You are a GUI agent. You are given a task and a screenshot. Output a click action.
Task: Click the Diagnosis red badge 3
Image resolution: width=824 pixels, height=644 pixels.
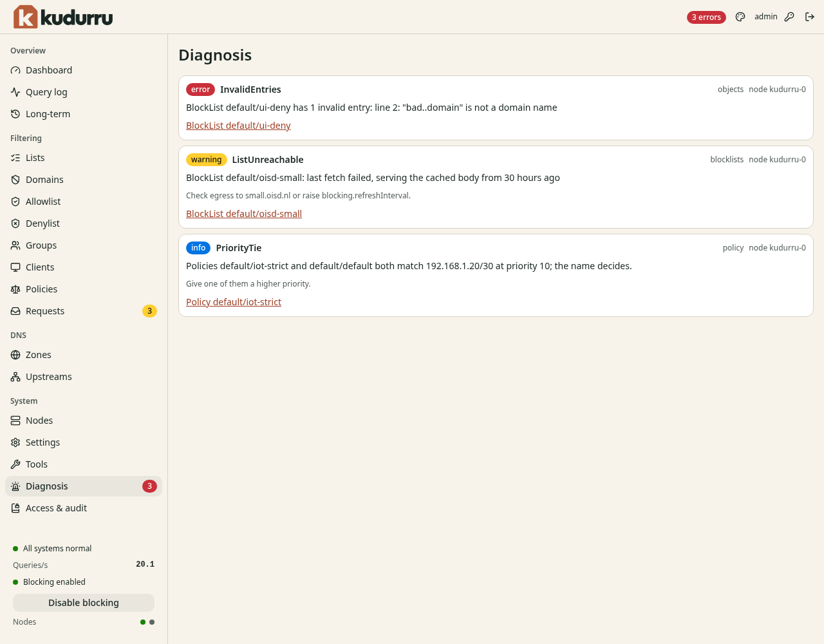click(x=149, y=486)
